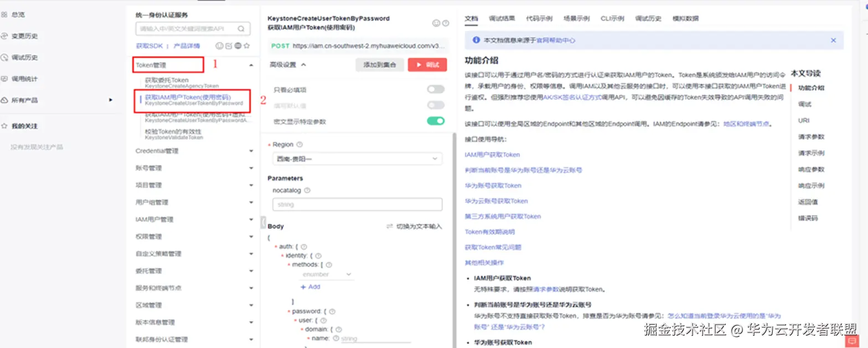Open 调试历史 in the left sidebar
The width and height of the screenshot is (868, 348).
click(x=20, y=57)
